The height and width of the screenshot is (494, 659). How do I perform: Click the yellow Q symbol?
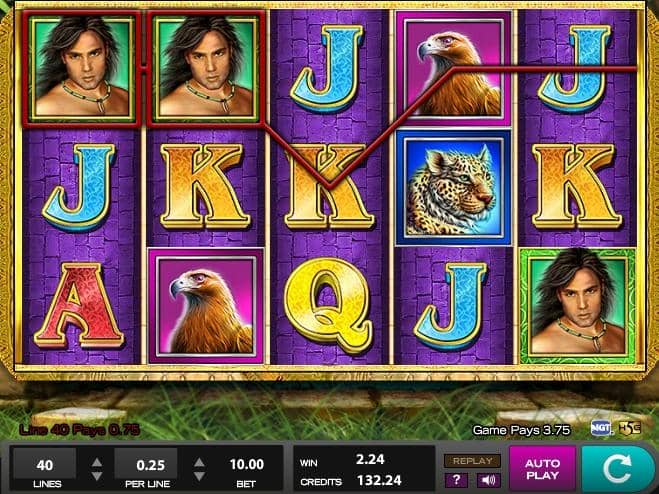pos(329,305)
